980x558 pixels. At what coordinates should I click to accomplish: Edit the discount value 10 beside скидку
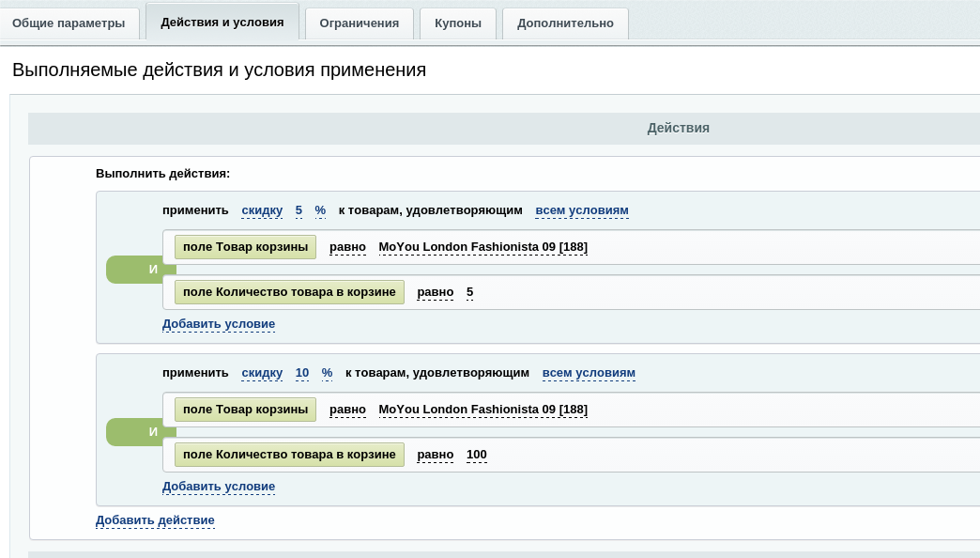click(x=302, y=373)
